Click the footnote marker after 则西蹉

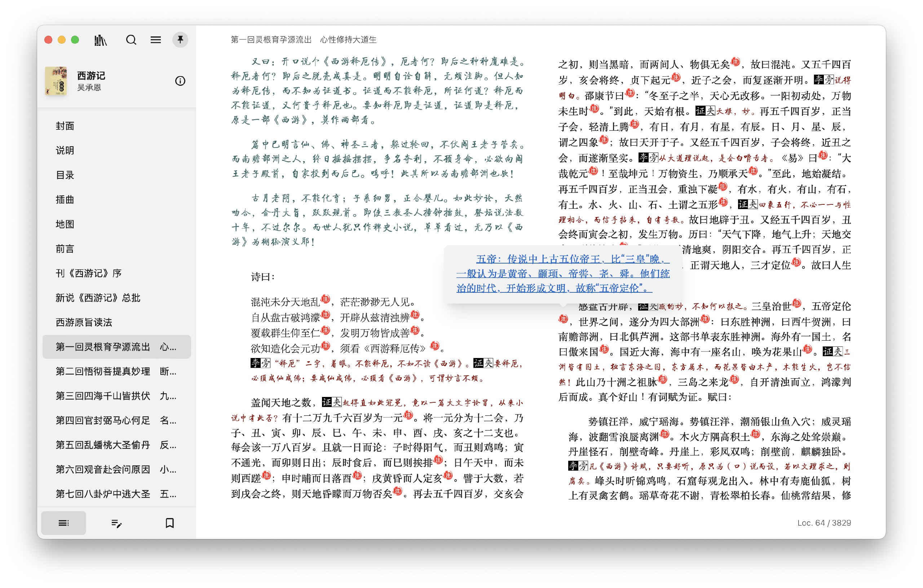[266, 475]
